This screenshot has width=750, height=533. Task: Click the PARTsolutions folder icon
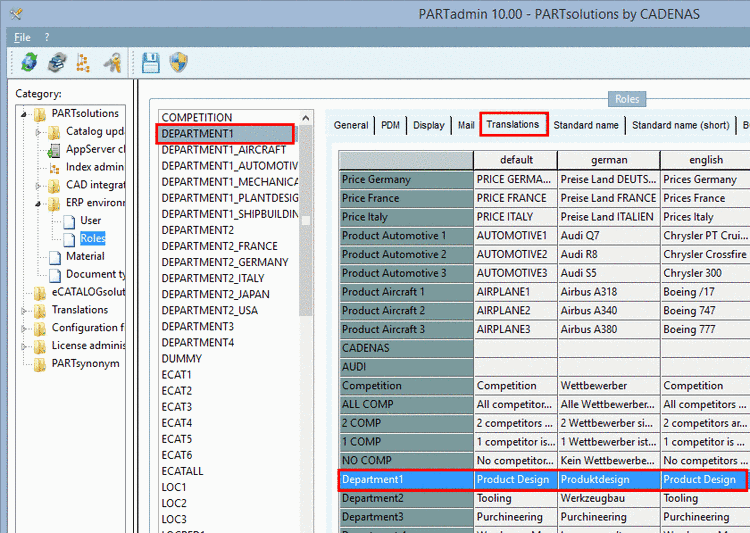click(x=40, y=114)
